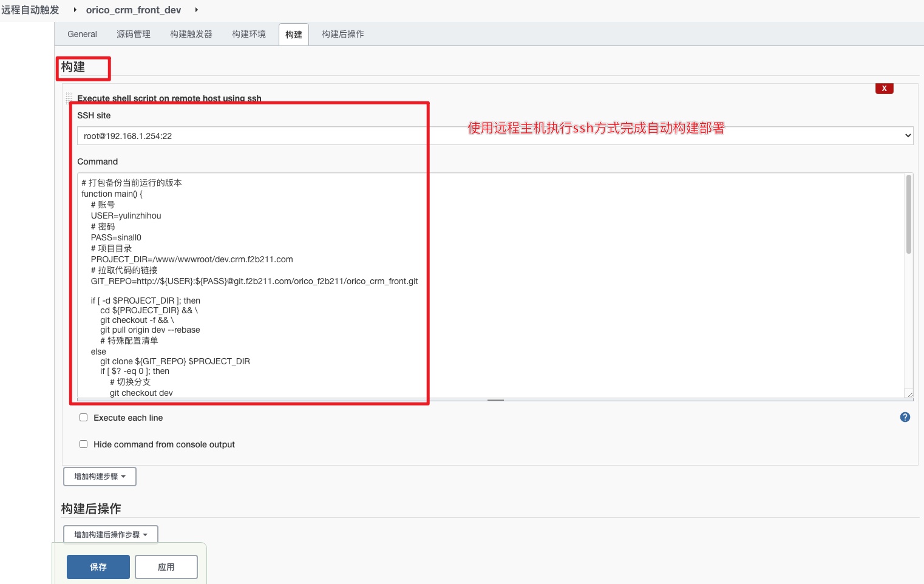Click the 'Execute shell script on remote host' title

coord(169,98)
